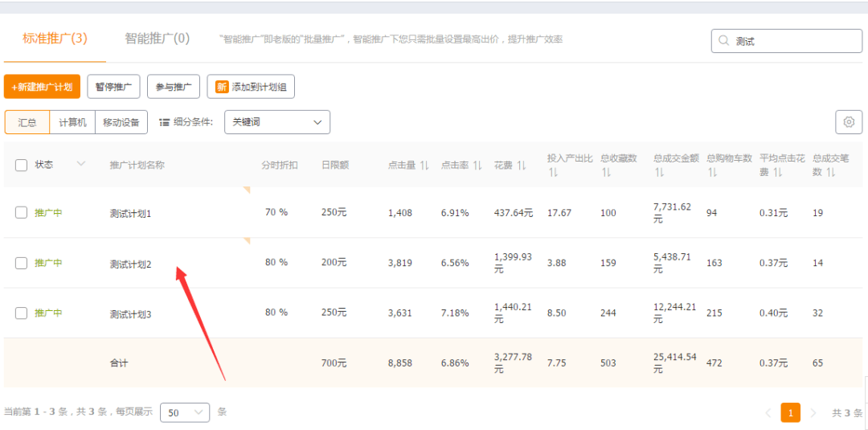Sort by 花费 column arrows
868x430 pixels.
pos(522,166)
